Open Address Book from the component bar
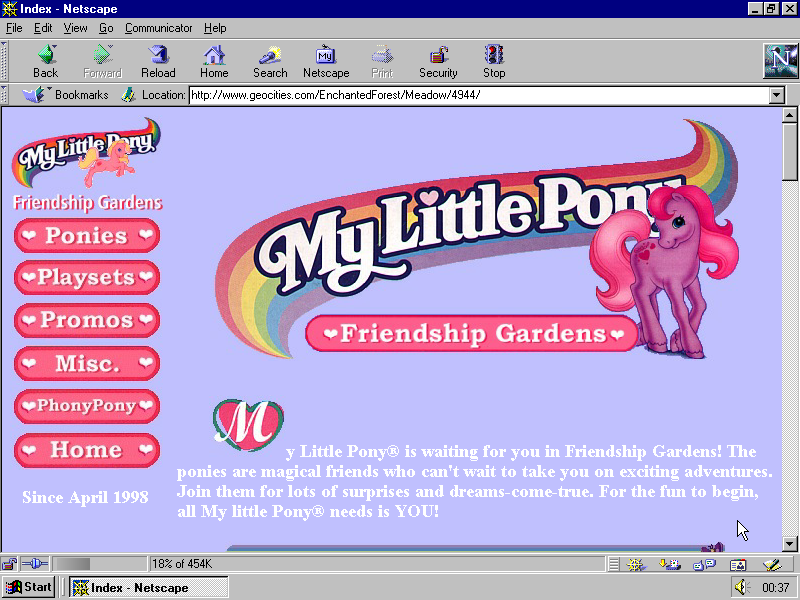800x600 pixels. (738, 564)
